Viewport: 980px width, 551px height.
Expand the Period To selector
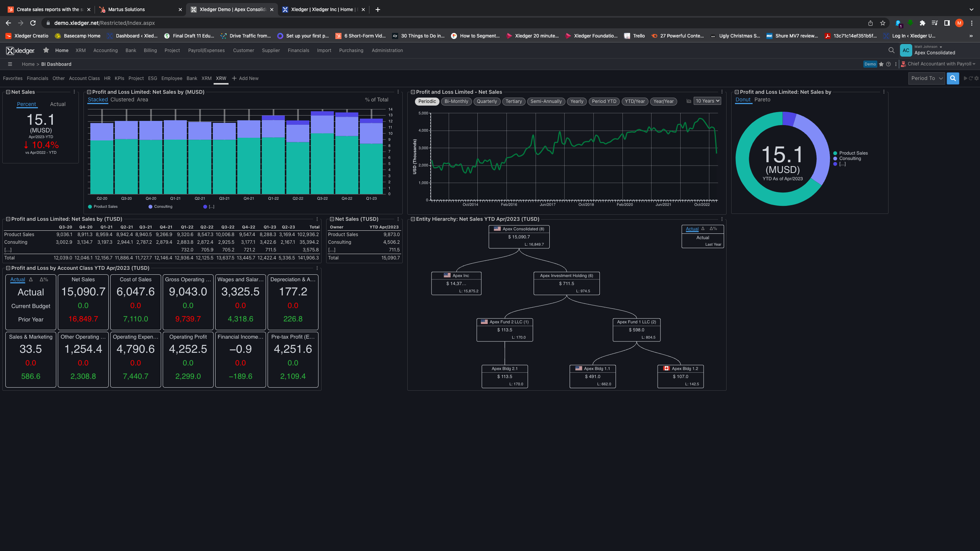click(926, 78)
